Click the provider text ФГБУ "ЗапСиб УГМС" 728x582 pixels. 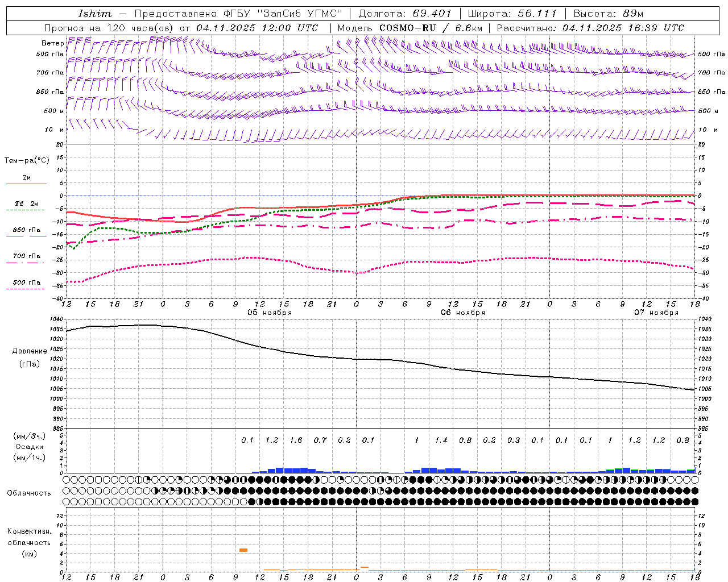[x=283, y=14]
